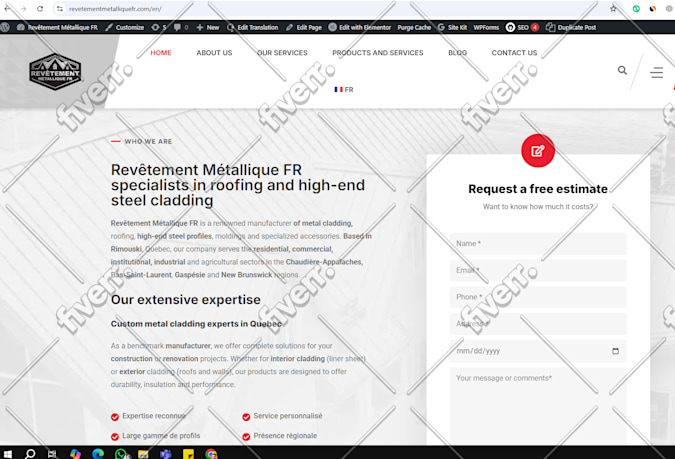Viewport: 675px width, 459px height.
Task: Switch language to FR with the flag
Action: click(344, 90)
